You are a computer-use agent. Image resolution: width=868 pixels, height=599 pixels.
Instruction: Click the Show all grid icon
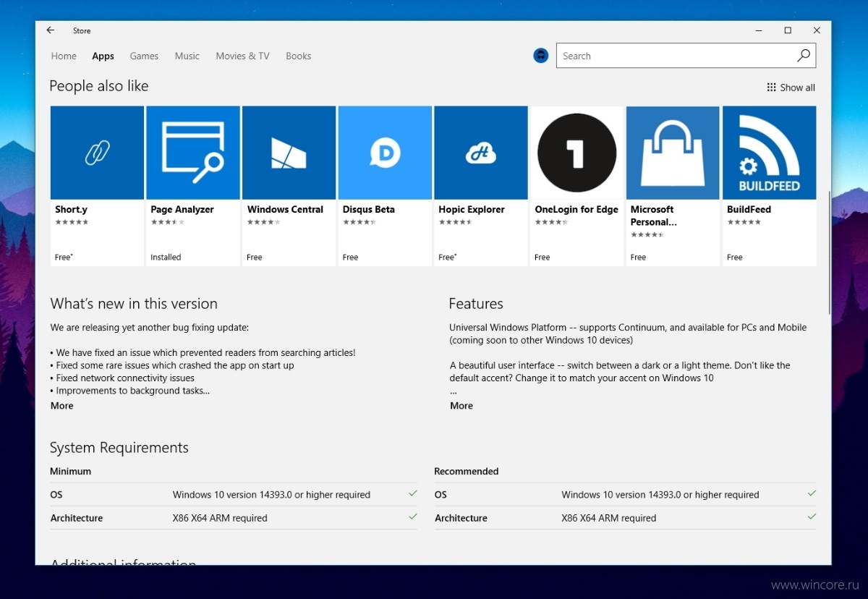[771, 88]
